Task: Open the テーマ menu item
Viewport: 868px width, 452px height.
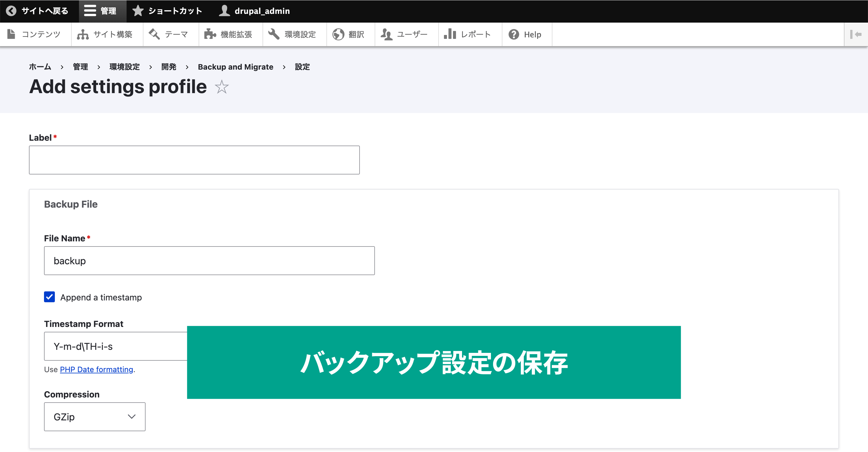Action: 171,34
